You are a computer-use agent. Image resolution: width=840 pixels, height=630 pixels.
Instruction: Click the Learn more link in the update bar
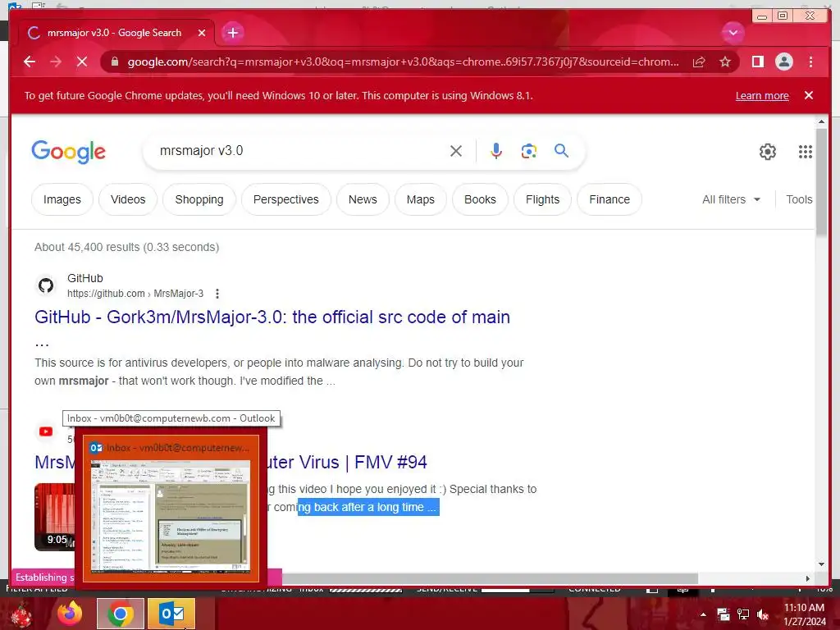[x=762, y=95]
